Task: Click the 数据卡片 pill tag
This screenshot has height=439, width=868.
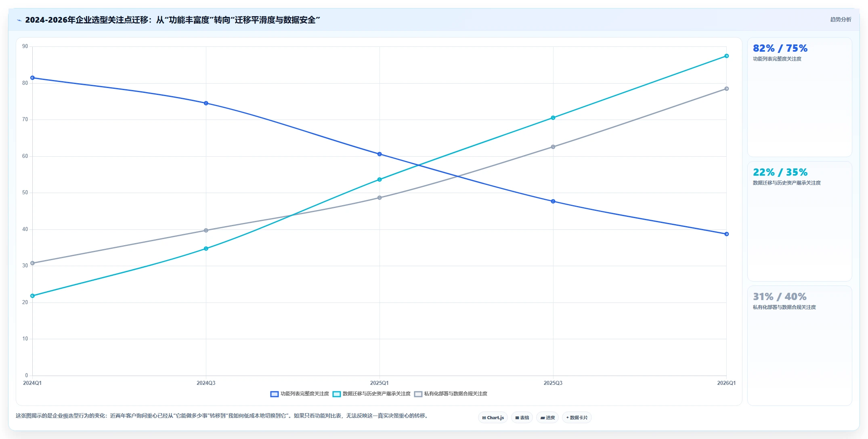Action: [x=577, y=418]
